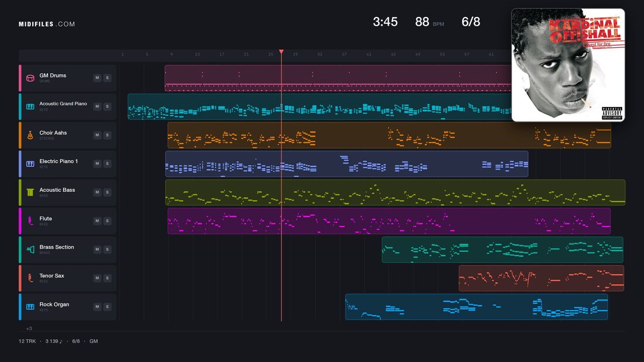Click the red playhead marker on ruler

[x=282, y=51]
